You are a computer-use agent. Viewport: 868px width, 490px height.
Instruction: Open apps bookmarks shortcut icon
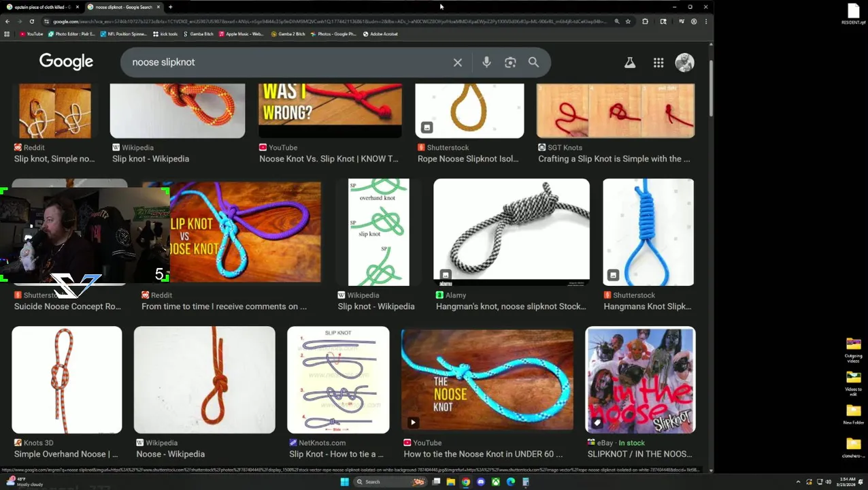7,34
